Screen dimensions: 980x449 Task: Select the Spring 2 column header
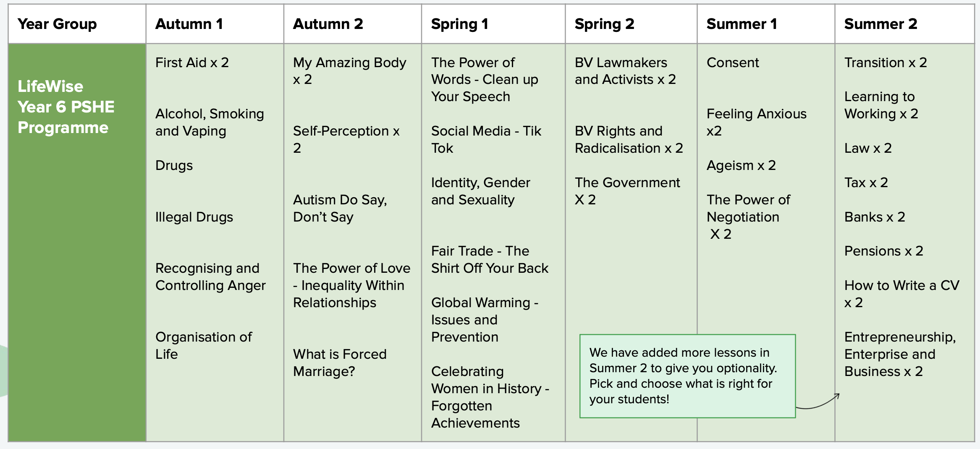click(x=604, y=24)
